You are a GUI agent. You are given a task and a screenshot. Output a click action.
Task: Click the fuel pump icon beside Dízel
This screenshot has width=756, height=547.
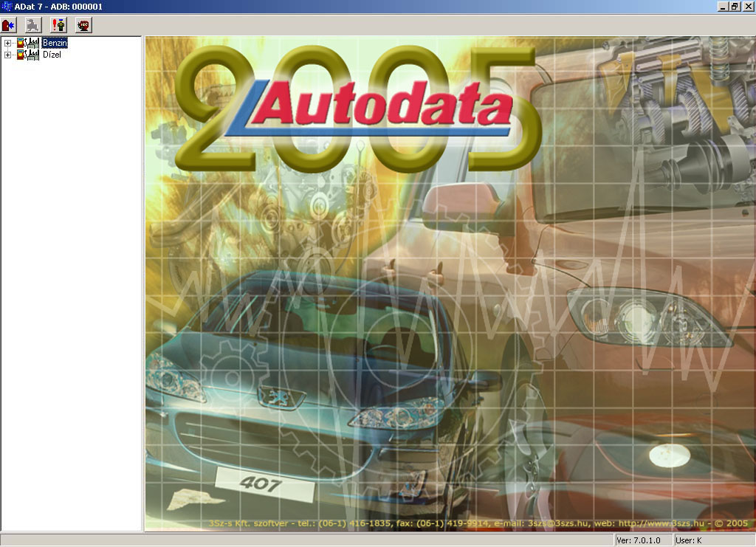click(21, 55)
